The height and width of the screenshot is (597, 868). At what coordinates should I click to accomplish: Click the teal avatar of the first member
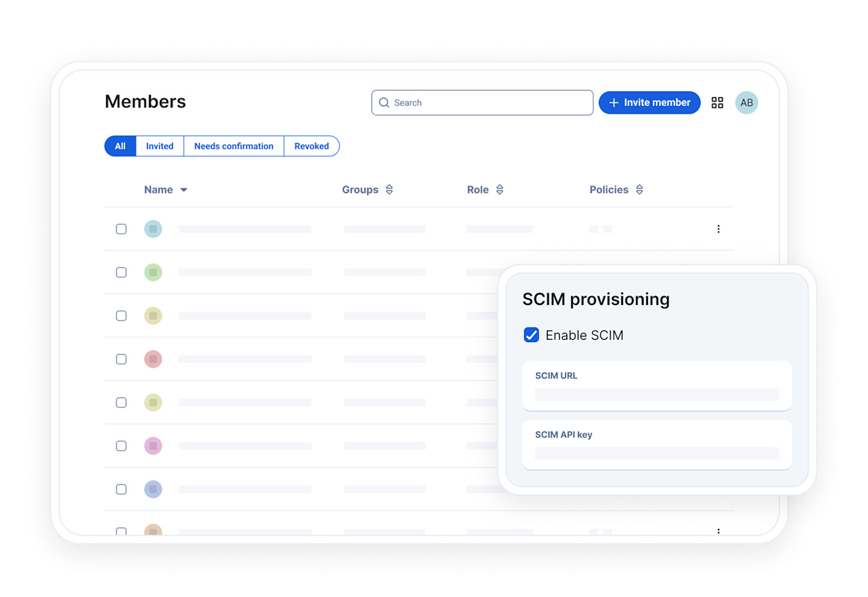[153, 229]
